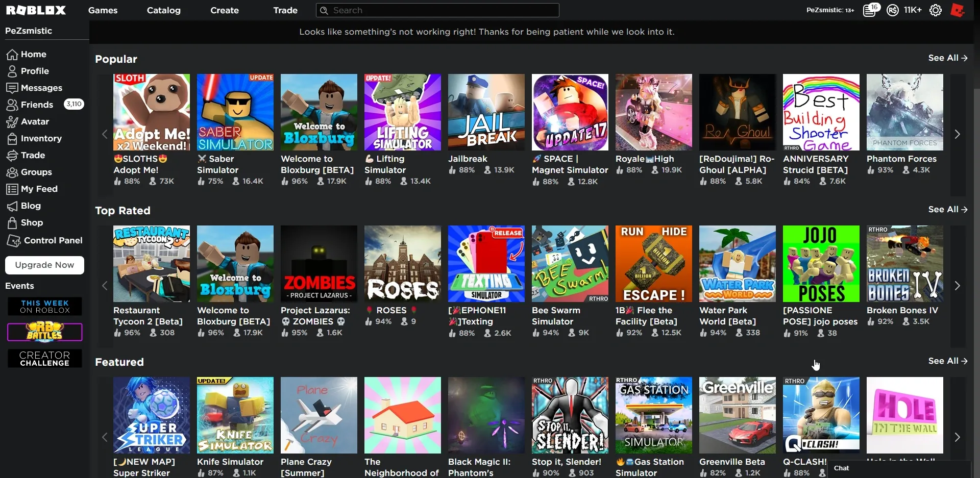
Task: Open Ro-Ghoul game thumbnail
Action: [738, 112]
